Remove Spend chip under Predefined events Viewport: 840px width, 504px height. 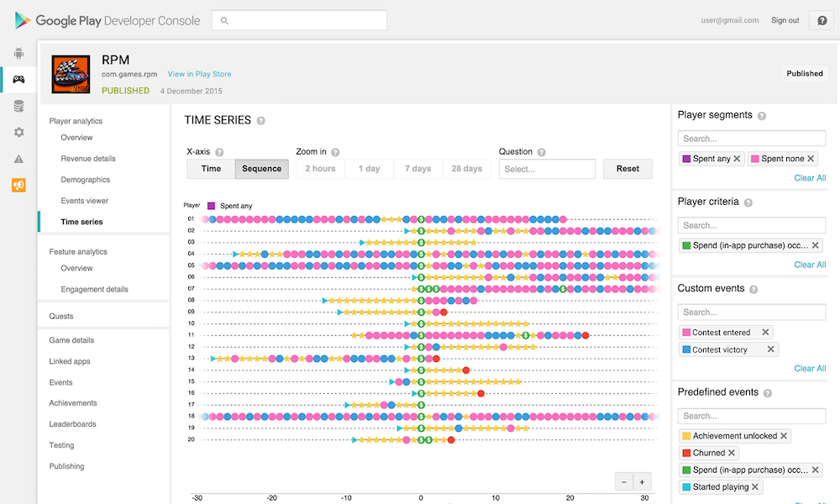[816, 470]
